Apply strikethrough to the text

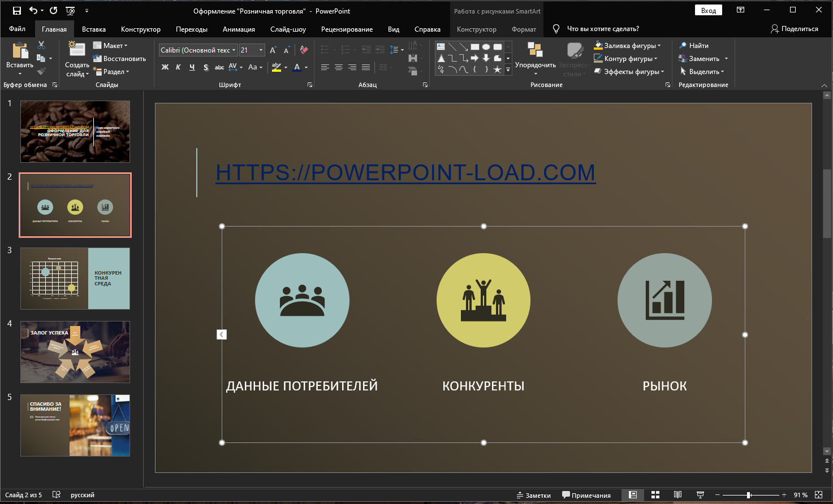pyautogui.click(x=219, y=67)
